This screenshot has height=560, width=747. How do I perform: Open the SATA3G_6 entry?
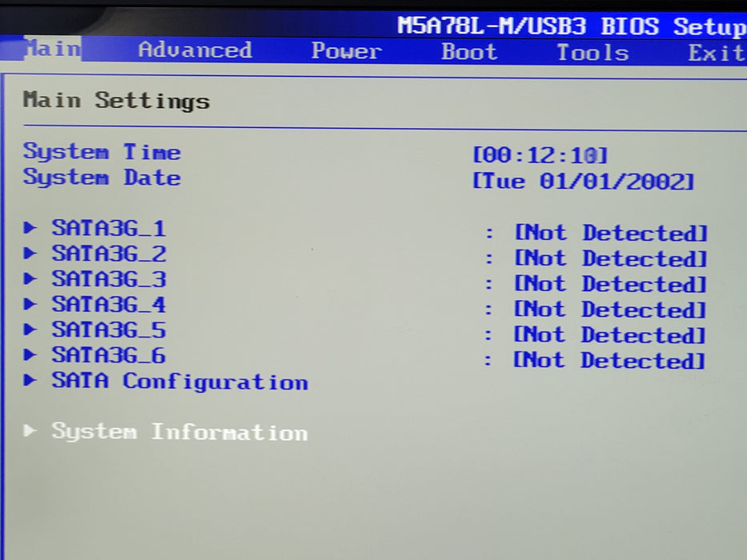(x=109, y=355)
